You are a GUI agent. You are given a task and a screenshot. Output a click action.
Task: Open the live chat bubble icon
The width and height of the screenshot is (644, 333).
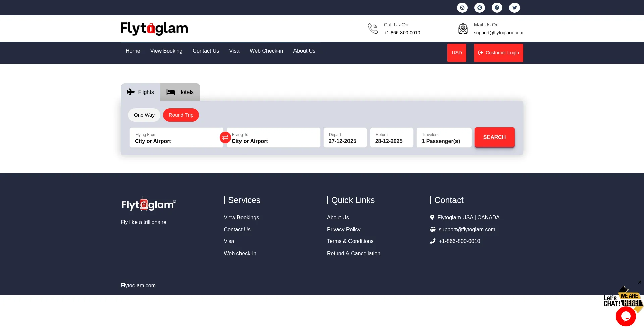[626, 316]
